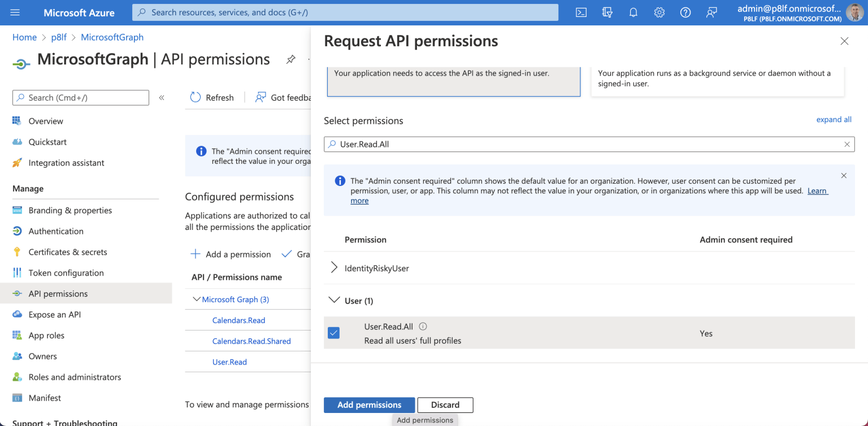Collapse the User (1) permission group
The height and width of the screenshot is (426, 868).
(x=334, y=301)
